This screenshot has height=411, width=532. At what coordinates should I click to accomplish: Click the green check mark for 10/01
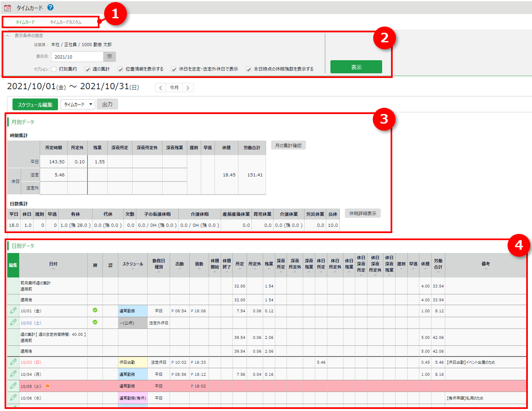point(95,310)
